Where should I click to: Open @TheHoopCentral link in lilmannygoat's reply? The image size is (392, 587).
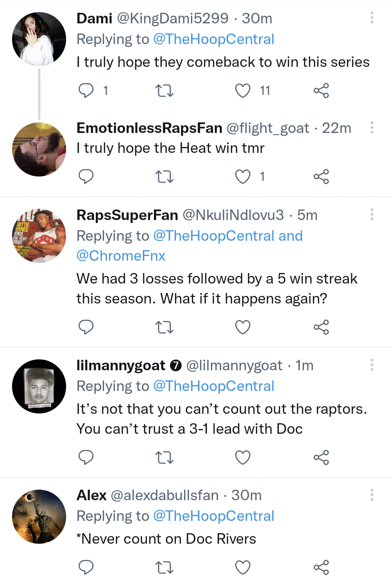pos(213,386)
